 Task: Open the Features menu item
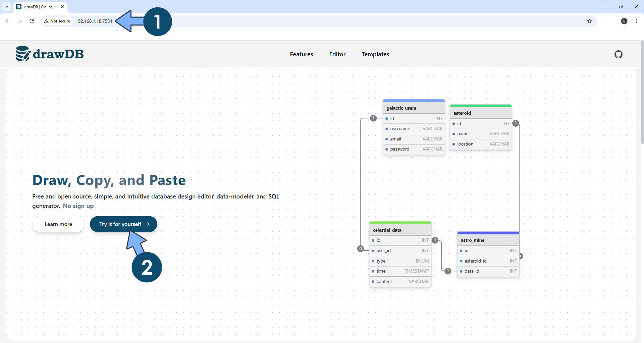click(302, 54)
